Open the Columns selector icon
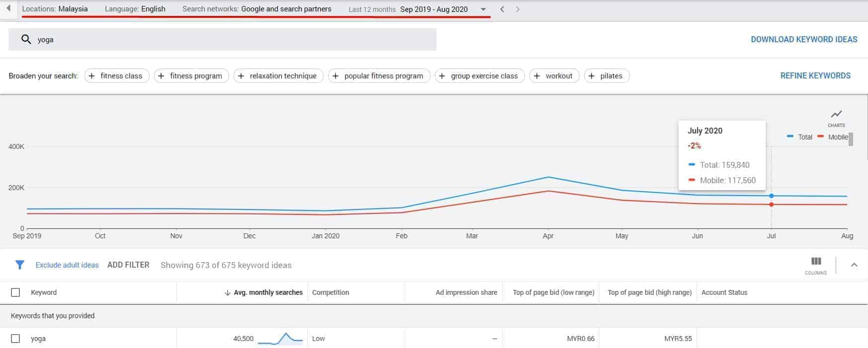 816,261
